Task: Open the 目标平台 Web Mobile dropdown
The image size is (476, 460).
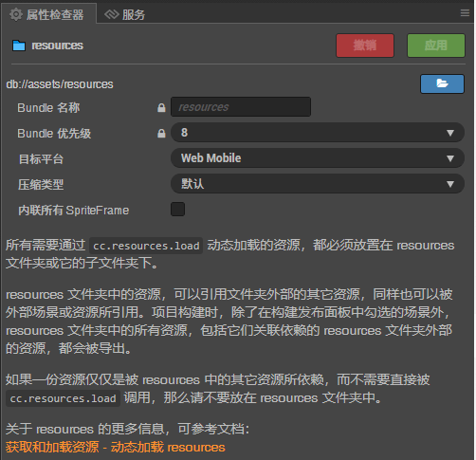Action: pos(318,158)
